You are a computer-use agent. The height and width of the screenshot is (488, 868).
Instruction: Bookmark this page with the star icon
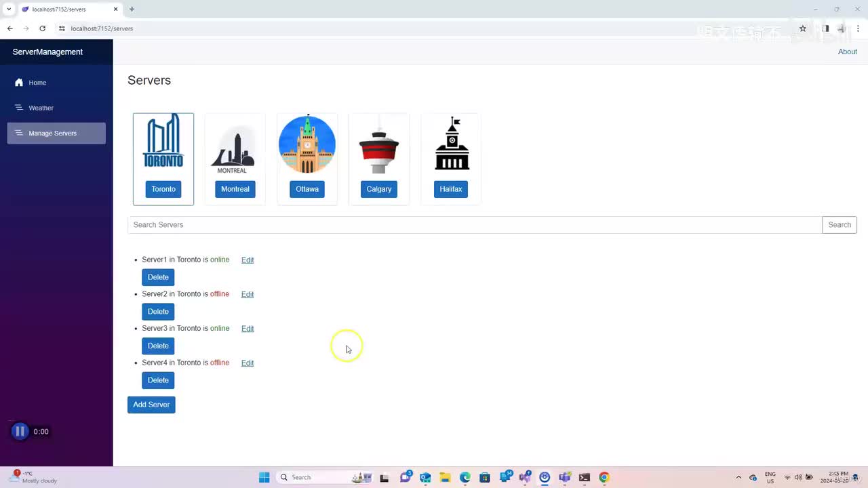pyautogui.click(x=803, y=28)
